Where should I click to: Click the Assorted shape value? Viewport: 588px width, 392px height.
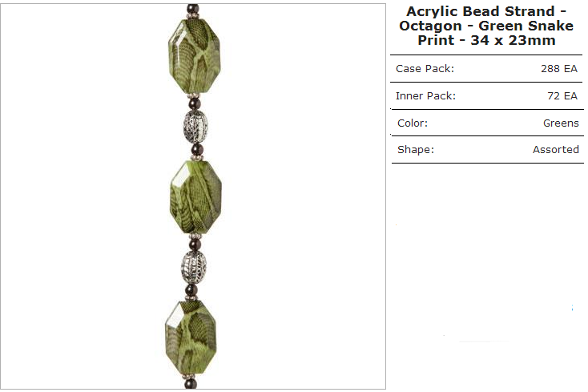556,150
